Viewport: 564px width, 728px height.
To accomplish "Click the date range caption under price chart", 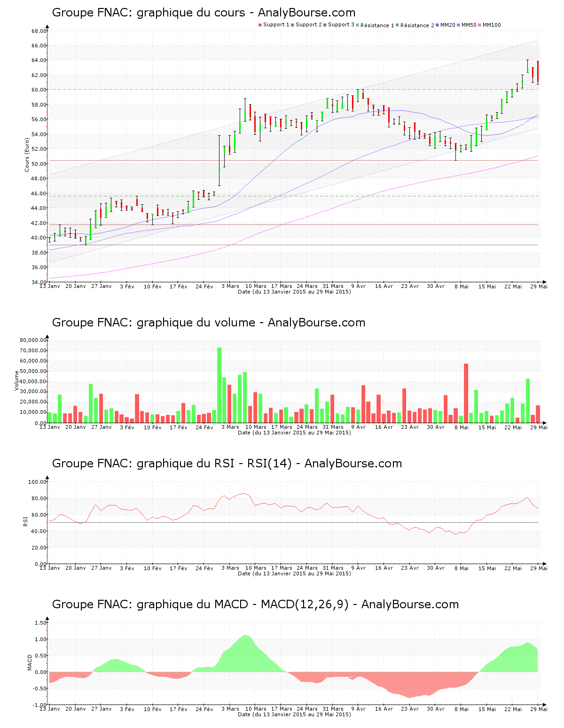I will (x=294, y=292).
